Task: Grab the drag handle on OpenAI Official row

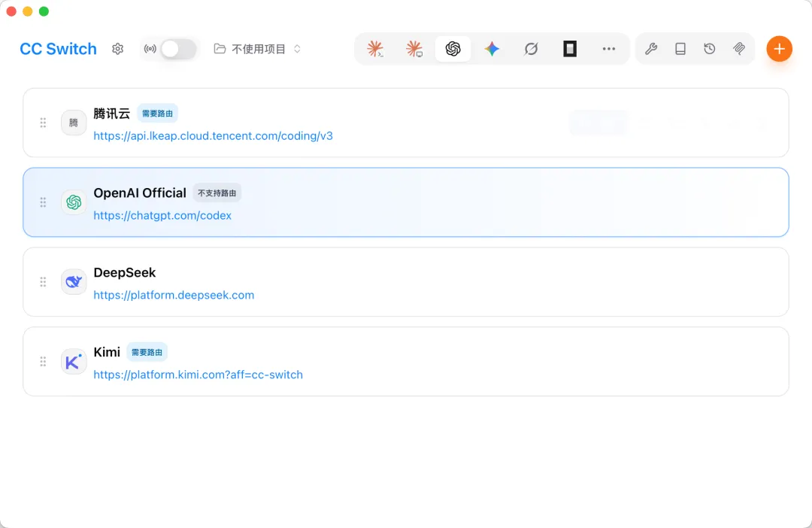Action: (x=43, y=202)
